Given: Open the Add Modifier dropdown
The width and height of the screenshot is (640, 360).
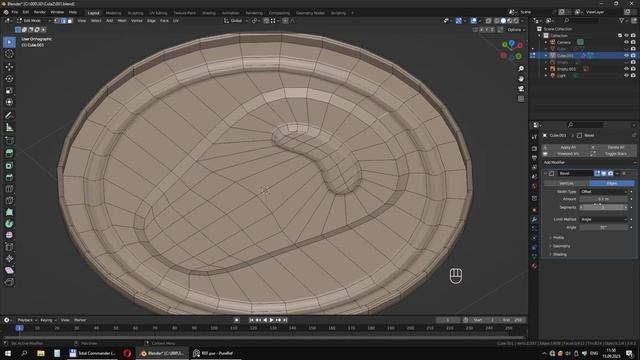Looking at the screenshot, I should [589, 162].
